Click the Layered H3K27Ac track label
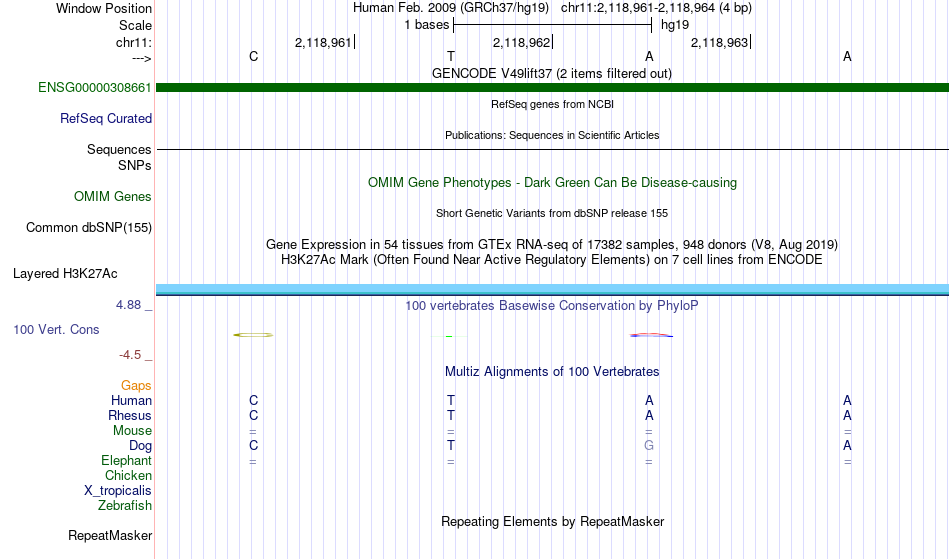The height and width of the screenshot is (559, 950). coord(65,274)
